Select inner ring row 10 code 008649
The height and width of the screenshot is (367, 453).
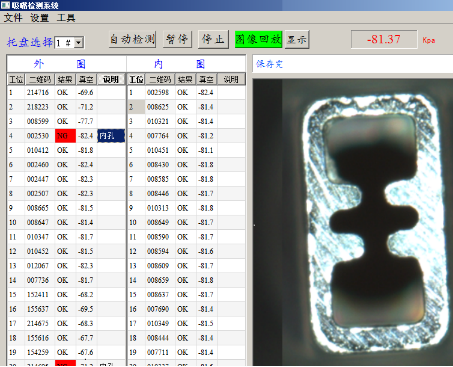click(x=158, y=222)
